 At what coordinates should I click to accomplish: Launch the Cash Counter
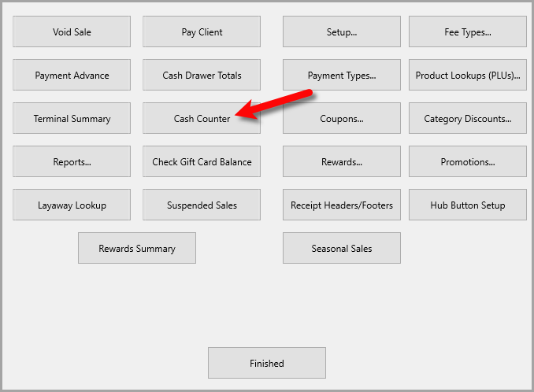click(202, 118)
